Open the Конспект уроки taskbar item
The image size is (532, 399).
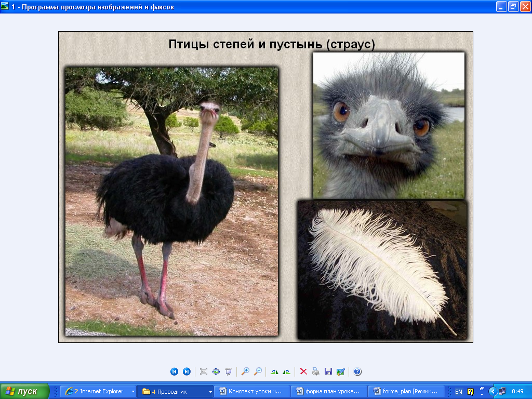click(x=252, y=392)
